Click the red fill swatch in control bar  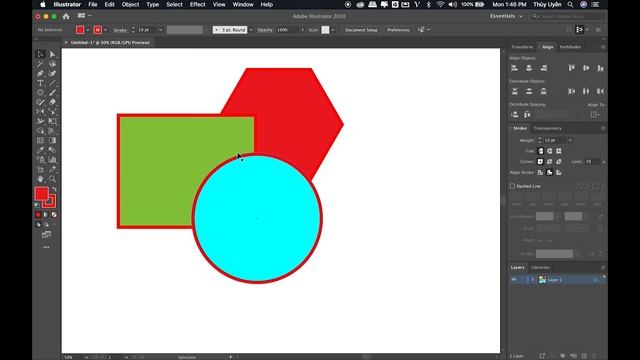[80, 30]
